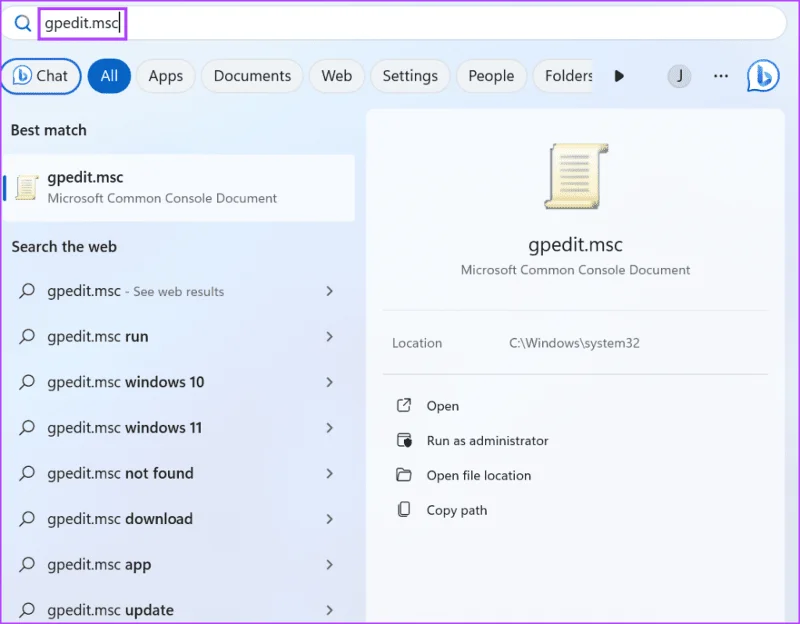Expand 'gpedit.msc windows 10' chevron
Image resolution: width=800 pixels, height=624 pixels.
[x=330, y=382]
